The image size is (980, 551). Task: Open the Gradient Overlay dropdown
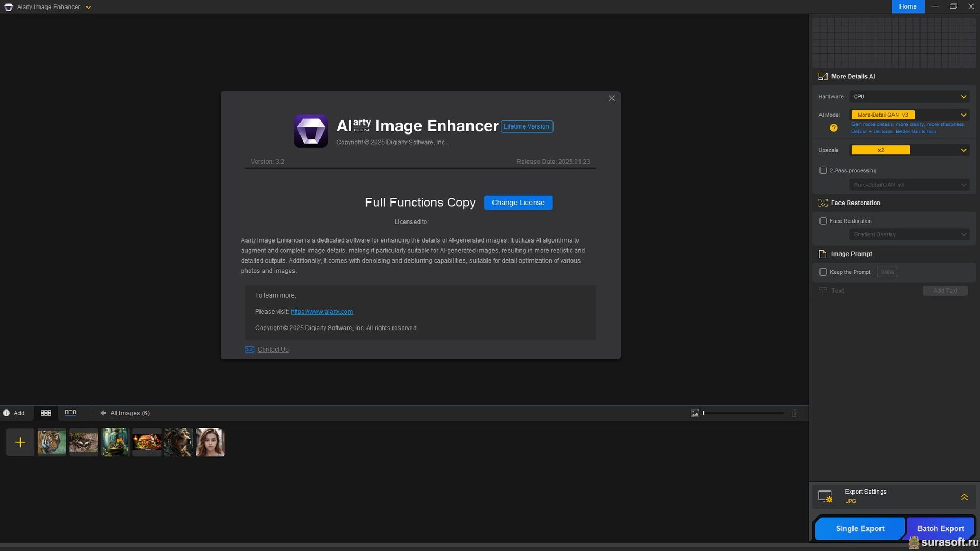pos(909,234)
